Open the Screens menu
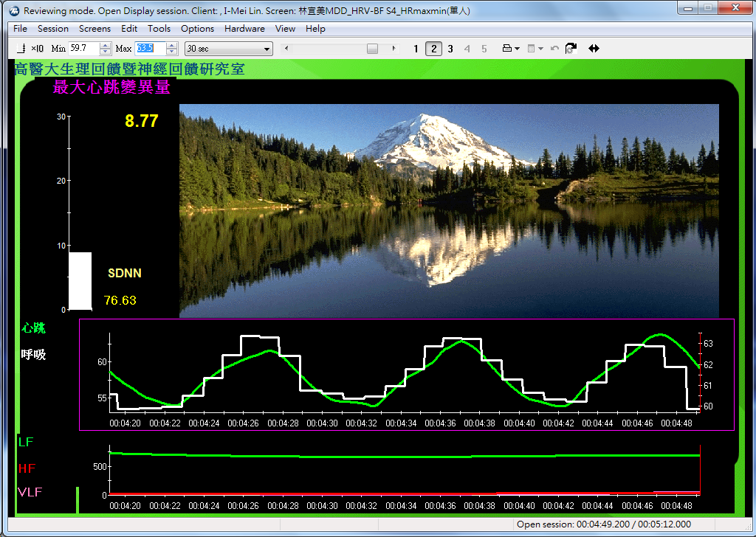The height and width of the screenshot is (537, 756). click(94, 29)
